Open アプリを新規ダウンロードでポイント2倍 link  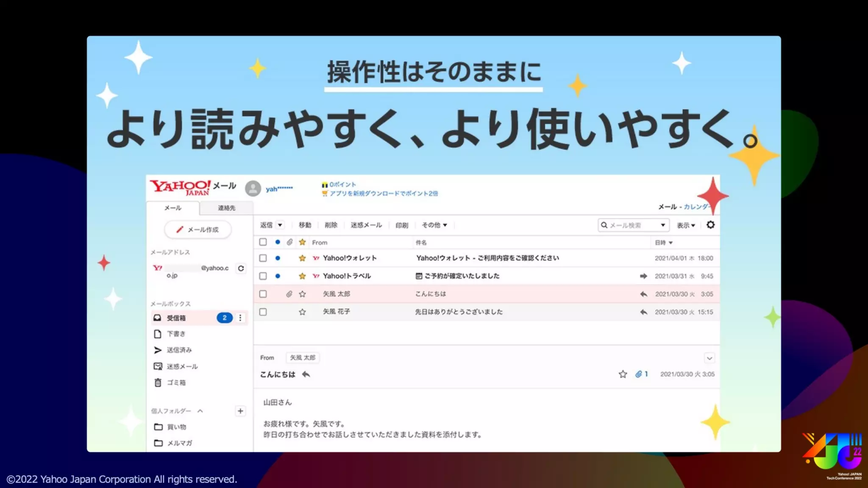pyautogui.click(x=384, y=194)
